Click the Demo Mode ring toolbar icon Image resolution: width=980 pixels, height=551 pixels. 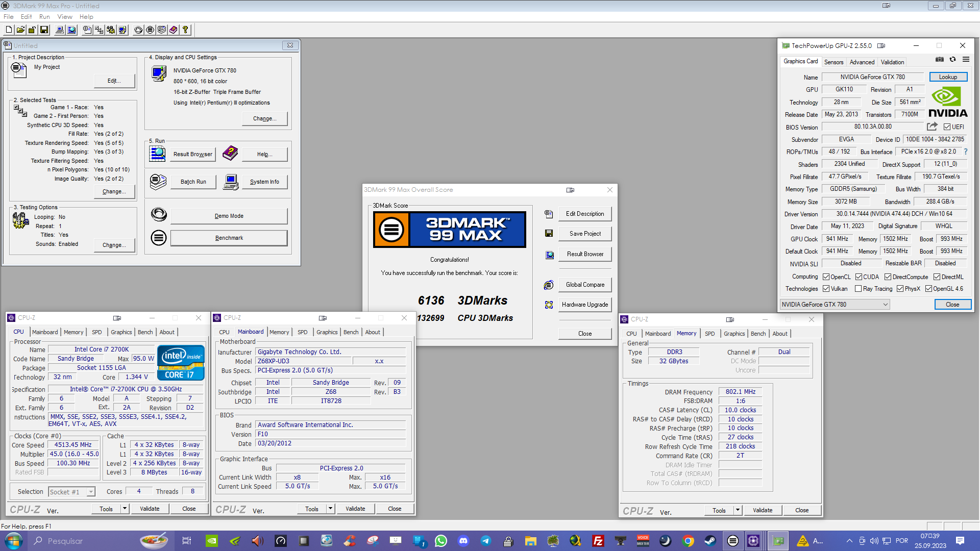pos(138,30)
